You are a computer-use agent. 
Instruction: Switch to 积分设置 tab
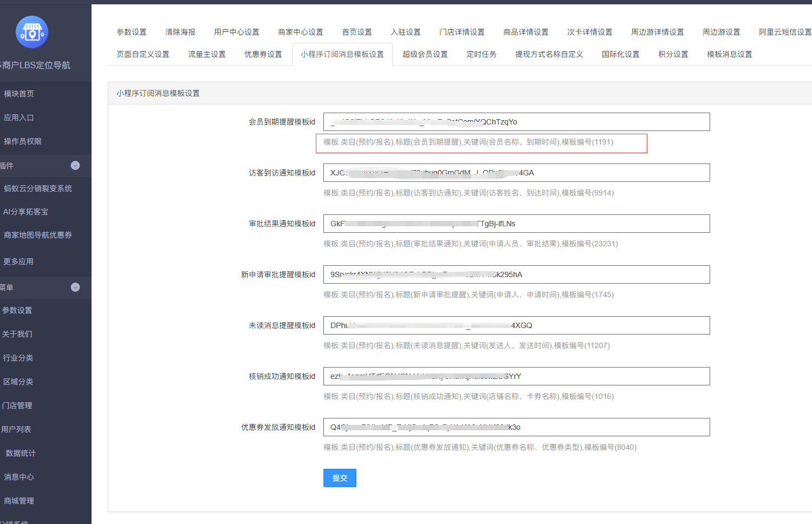(673, 54)
